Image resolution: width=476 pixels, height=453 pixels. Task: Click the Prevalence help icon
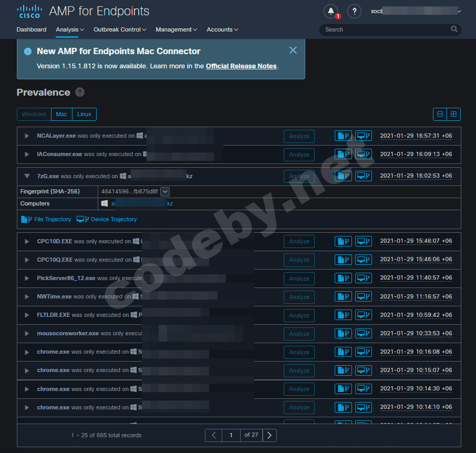pos(80,92)
